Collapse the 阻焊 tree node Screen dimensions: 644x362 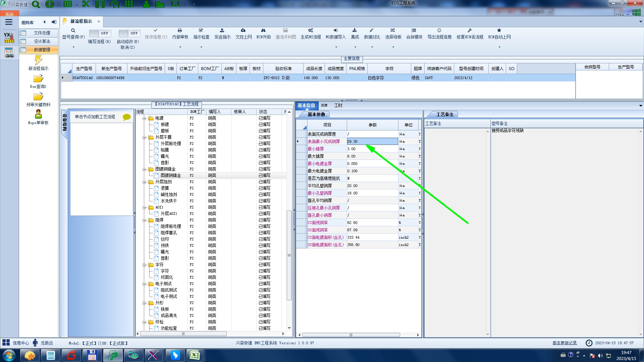tap(144, 220)
